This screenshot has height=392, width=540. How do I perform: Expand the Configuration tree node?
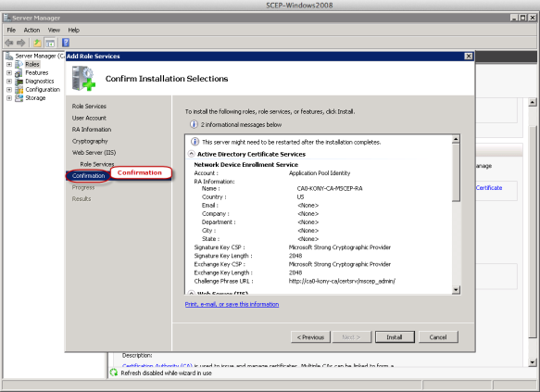click(x=9, y=90)
